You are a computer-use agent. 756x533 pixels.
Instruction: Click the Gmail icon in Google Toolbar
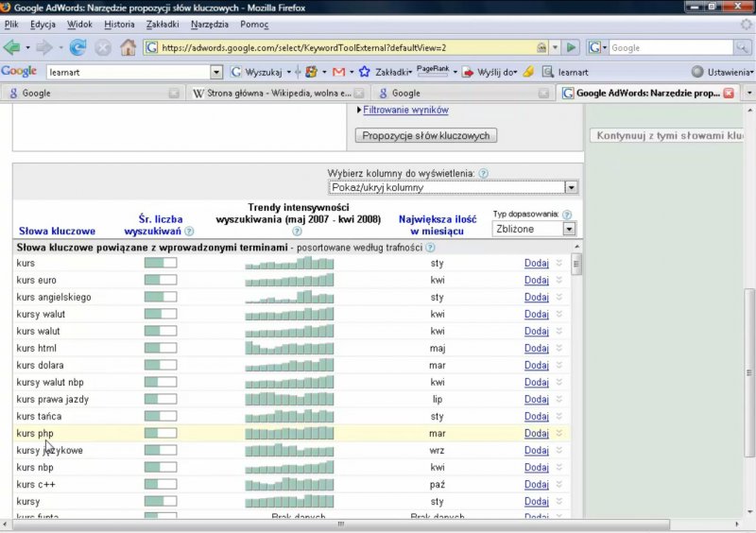(338, 72)
